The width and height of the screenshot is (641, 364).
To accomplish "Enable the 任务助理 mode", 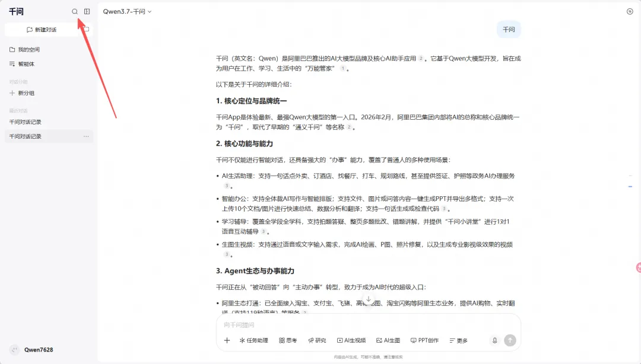I will (x=254, y=340).
